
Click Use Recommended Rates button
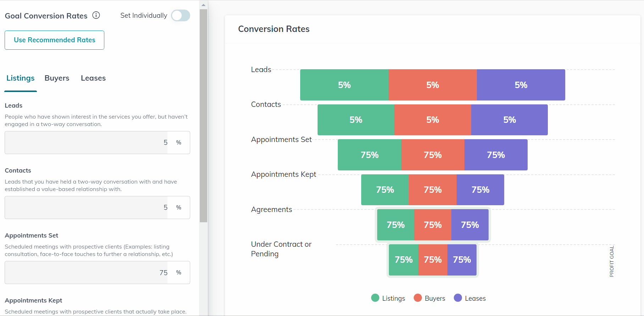[x=54, y=40]
